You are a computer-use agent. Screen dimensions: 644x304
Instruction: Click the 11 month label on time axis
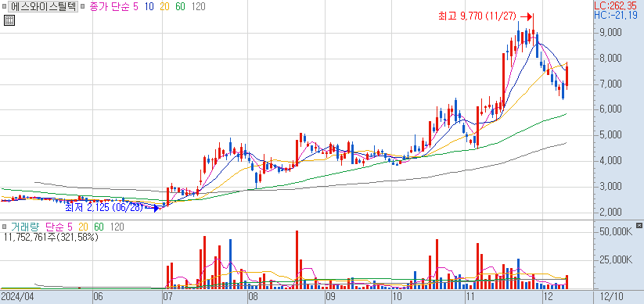471,297
